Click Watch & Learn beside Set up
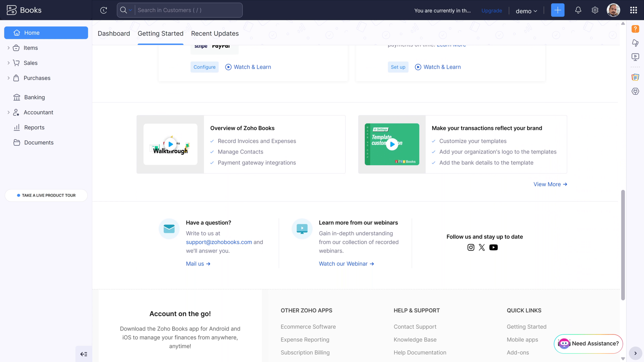 click(438, 67)
